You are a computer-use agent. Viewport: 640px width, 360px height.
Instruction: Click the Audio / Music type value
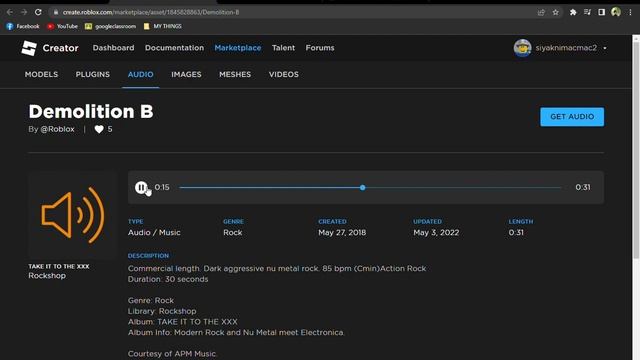[154, 232]
